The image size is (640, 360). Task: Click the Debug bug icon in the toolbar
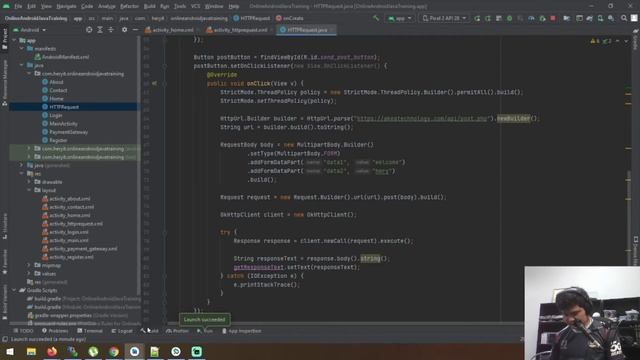tap(509, 18)
